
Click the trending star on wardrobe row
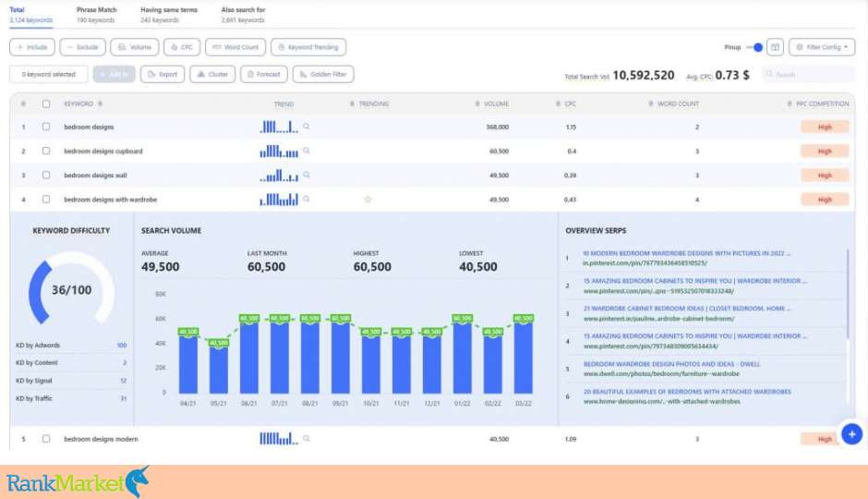(x=368, y=200)
